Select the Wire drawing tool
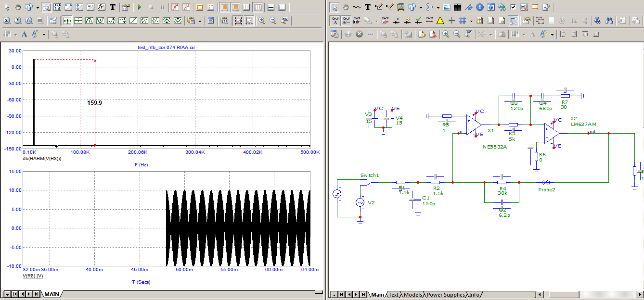644x300 pixels. 378,7
